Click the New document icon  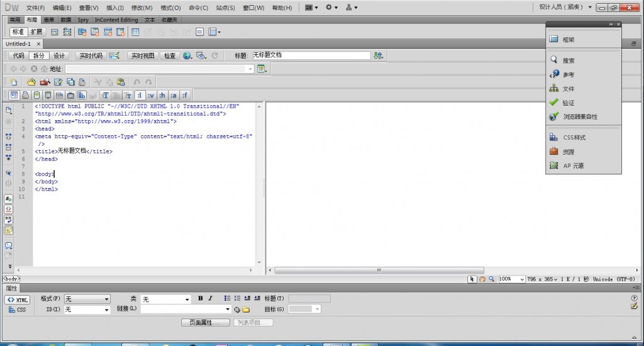click(x=14, y=82)
